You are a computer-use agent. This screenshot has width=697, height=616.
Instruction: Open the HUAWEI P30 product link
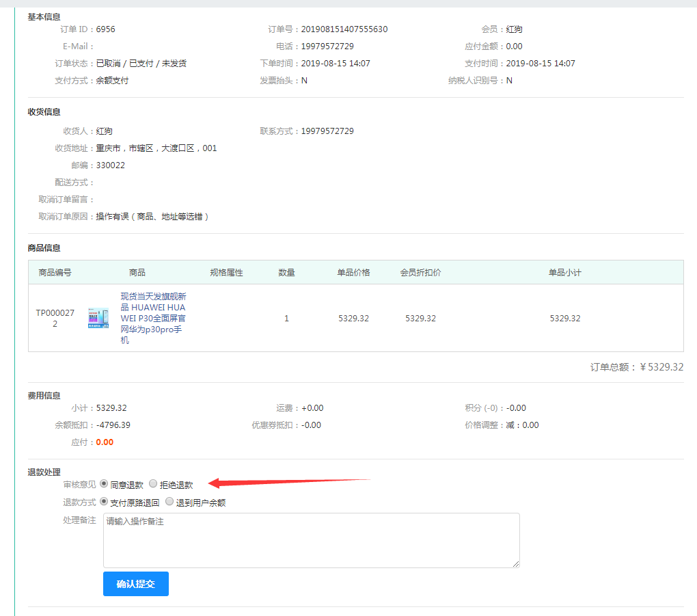[x=153, y=319]
